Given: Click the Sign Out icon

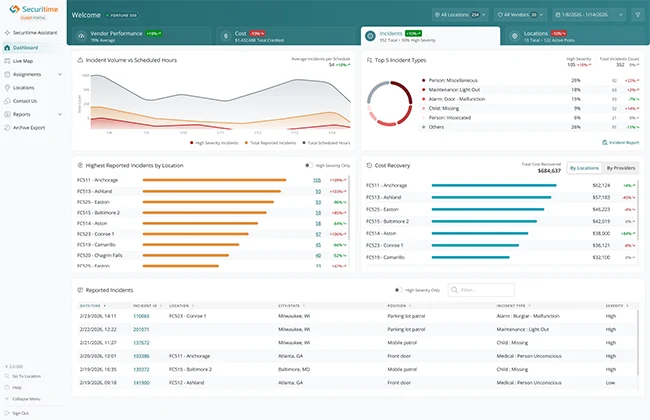Looking at the screenshot, I should [x=7, y=413].
